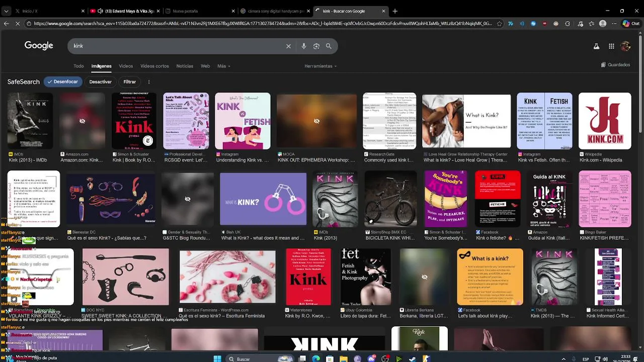Image resolution: width=644 pixels, height=362 pixels.
Task: Show hidden system tray icons chevron
Action: tap(563, 359)
